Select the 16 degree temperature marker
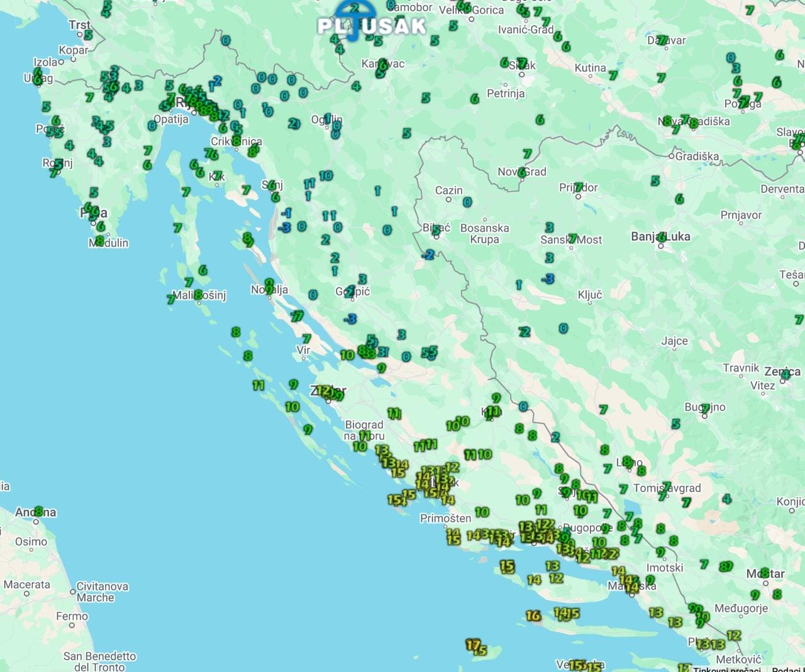The image size is (805, 672). click(533, 615)
